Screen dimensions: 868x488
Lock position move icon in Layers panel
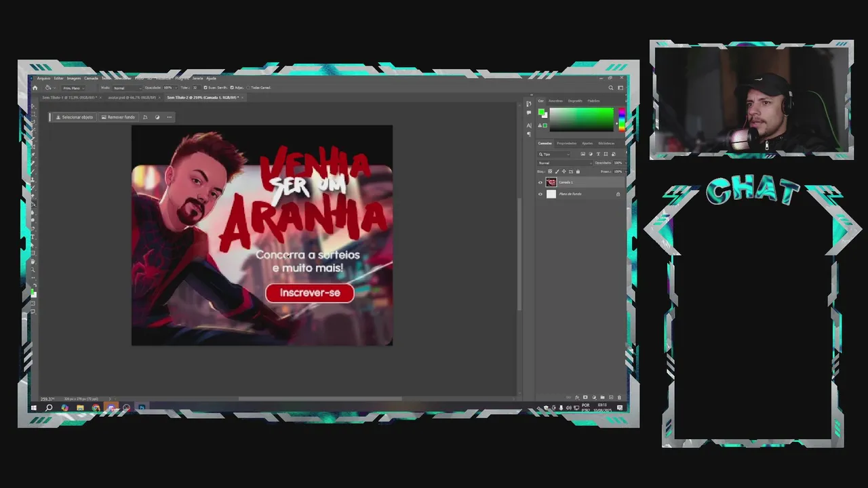tap(564, 171)
